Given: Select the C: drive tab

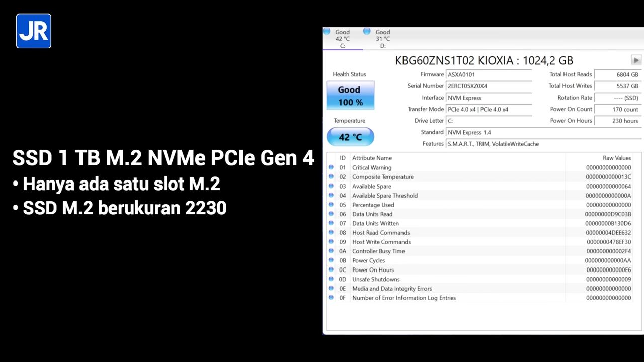Looking at the screenshot, I should [x=343, y=38].
